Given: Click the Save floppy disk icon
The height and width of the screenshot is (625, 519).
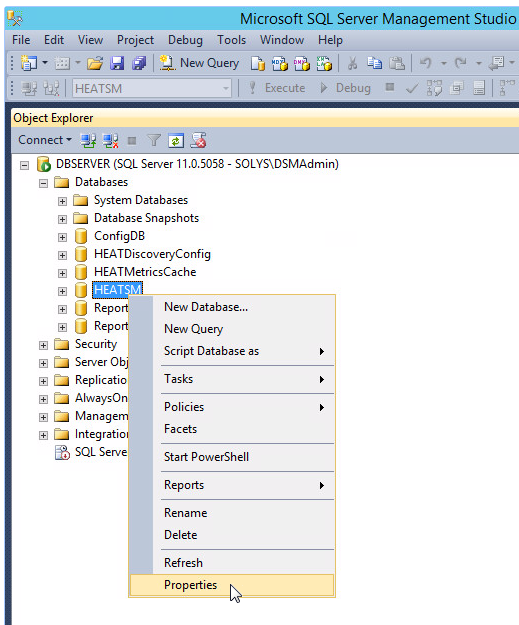Looking at the screenshot, I should [117, 63].
